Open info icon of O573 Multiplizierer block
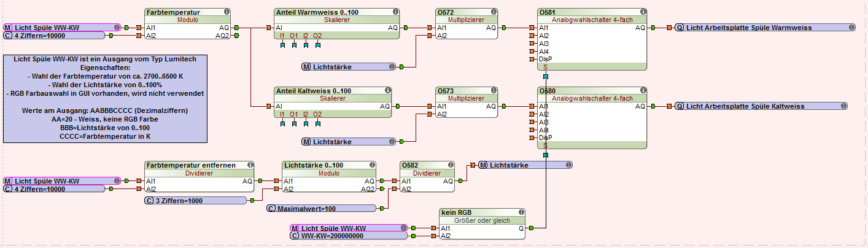868x248 pixels. [492, 91]
